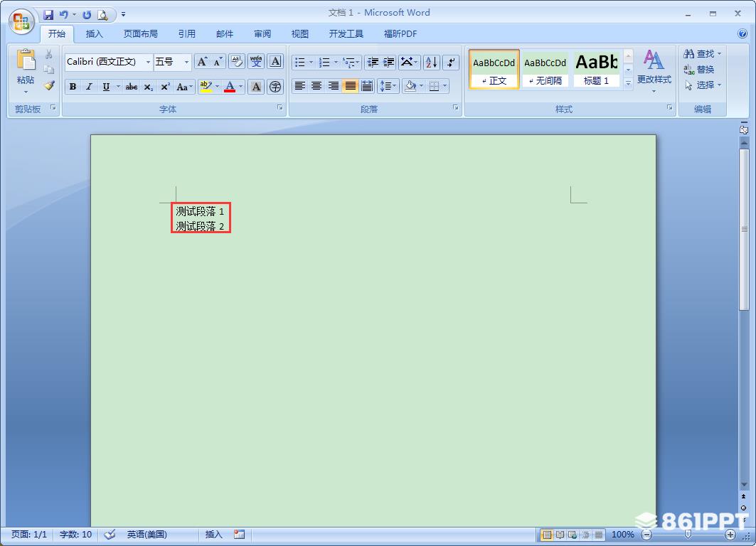This screenshot has height=546, width=756.
Task: Expand the styles gallery more arrow
Action: coord(628,83)
